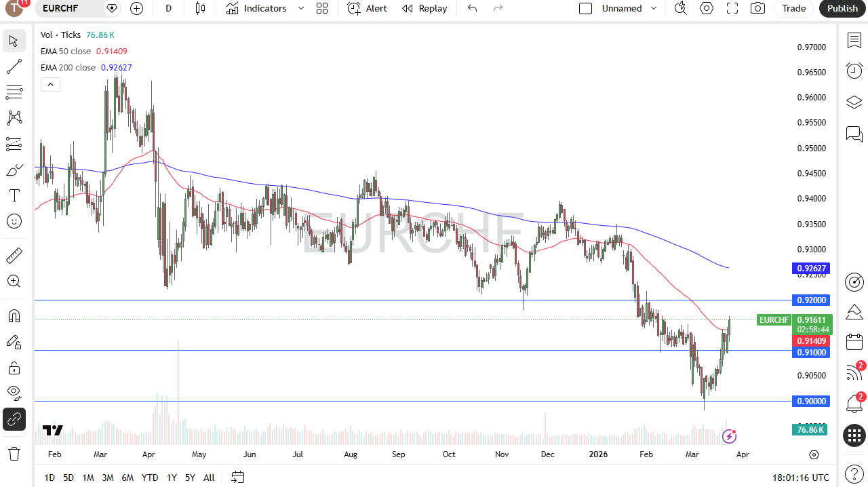Image resolution: width=868 pixels, height=487 pixels.
Task: Select the 6M time range
Action: pyautogui.click(x=127, y=478)
